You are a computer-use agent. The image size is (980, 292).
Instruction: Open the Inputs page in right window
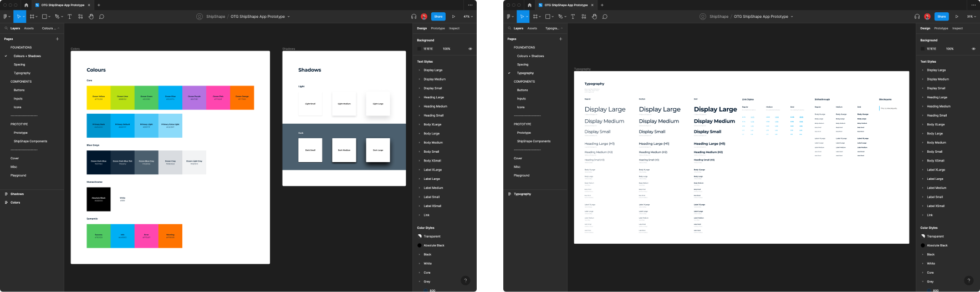click(x=522, y=99)
